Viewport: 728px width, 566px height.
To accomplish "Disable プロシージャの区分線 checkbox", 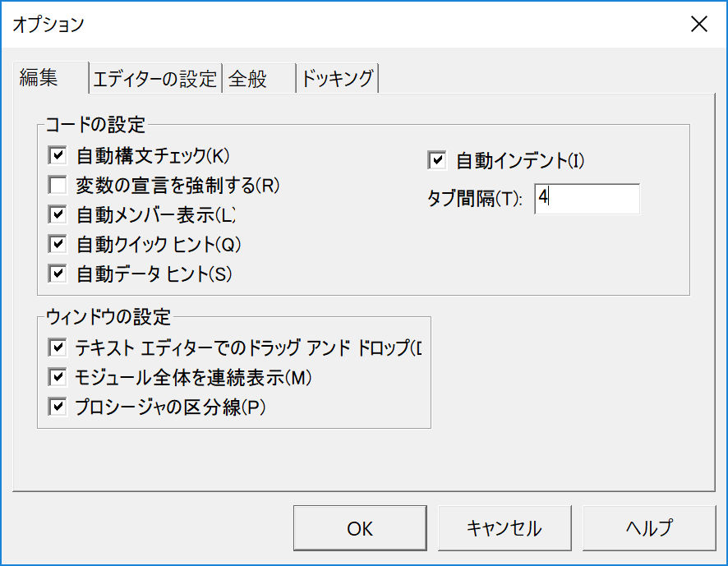I will pyautogui.click(x=58, y=407).
